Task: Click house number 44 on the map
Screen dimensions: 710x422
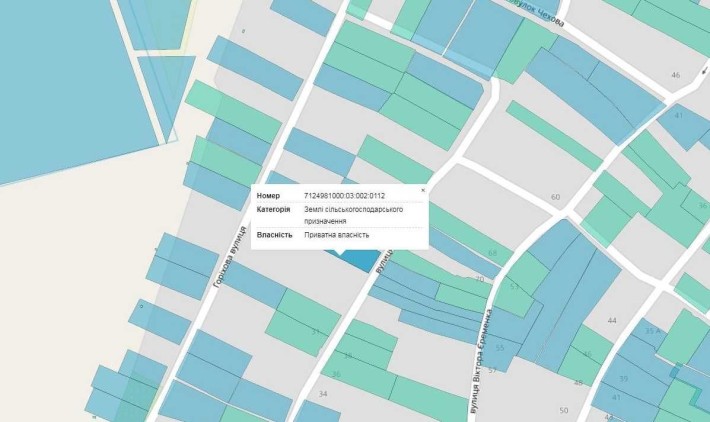Action: (612, 321)
